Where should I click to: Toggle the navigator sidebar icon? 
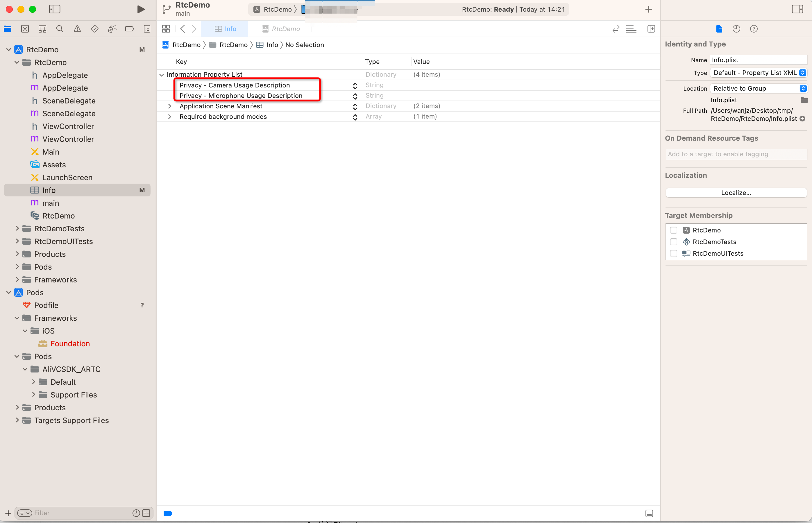point(54,9)
